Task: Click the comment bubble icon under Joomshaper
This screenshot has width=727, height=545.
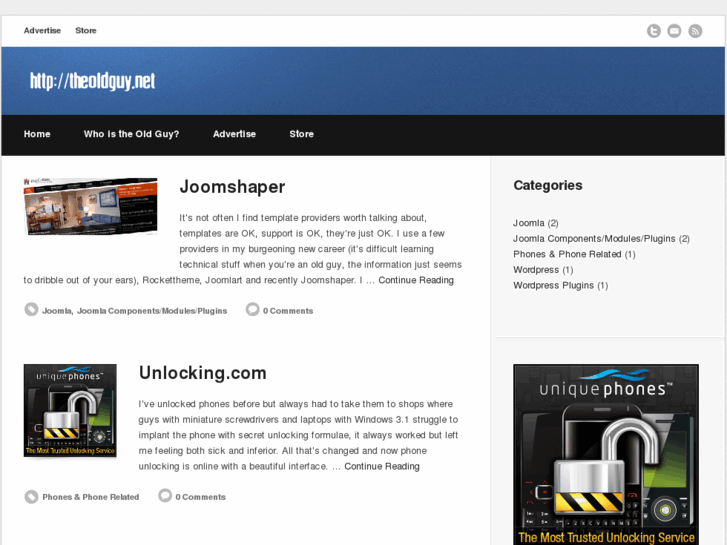Action: pos(253,309)
